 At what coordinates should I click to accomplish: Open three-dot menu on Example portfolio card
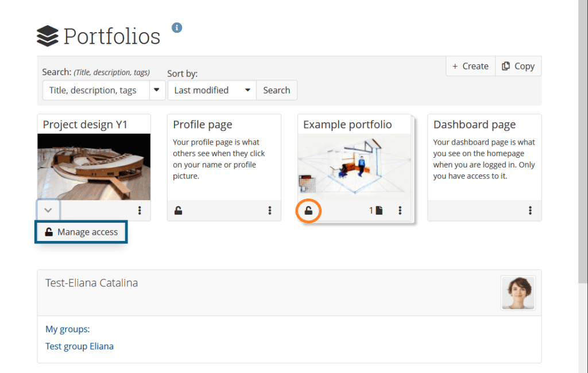click(400, 211)
